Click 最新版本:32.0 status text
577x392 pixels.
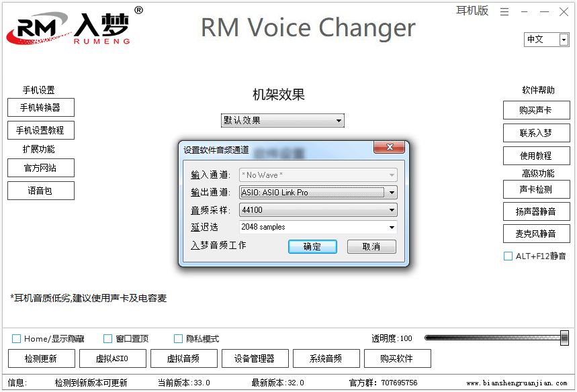coord(278,383)
